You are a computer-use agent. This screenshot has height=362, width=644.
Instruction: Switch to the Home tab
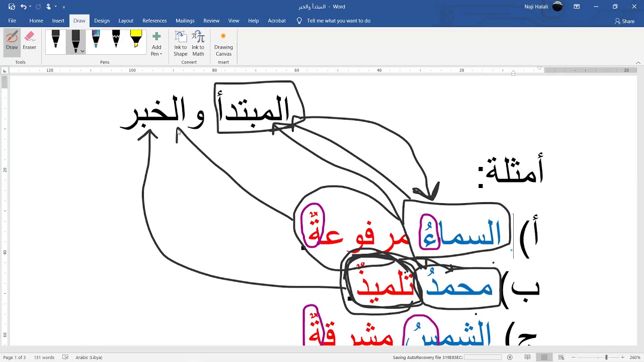36,21
